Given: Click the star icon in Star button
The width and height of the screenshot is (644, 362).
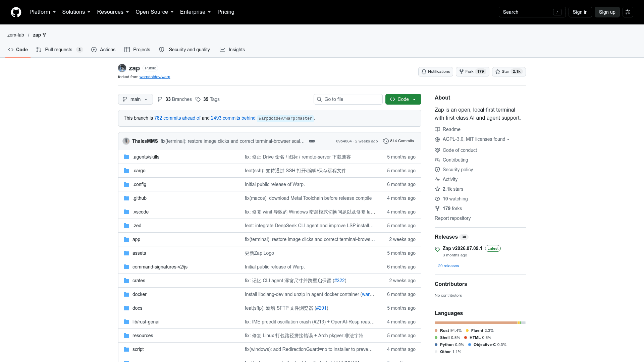Looking at the screenshot, I should 498,72.
